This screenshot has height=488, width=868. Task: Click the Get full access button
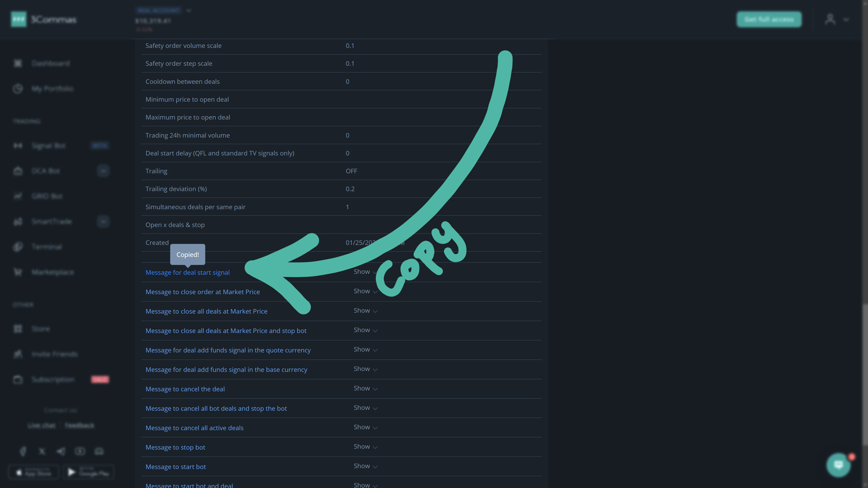[769, 19]
